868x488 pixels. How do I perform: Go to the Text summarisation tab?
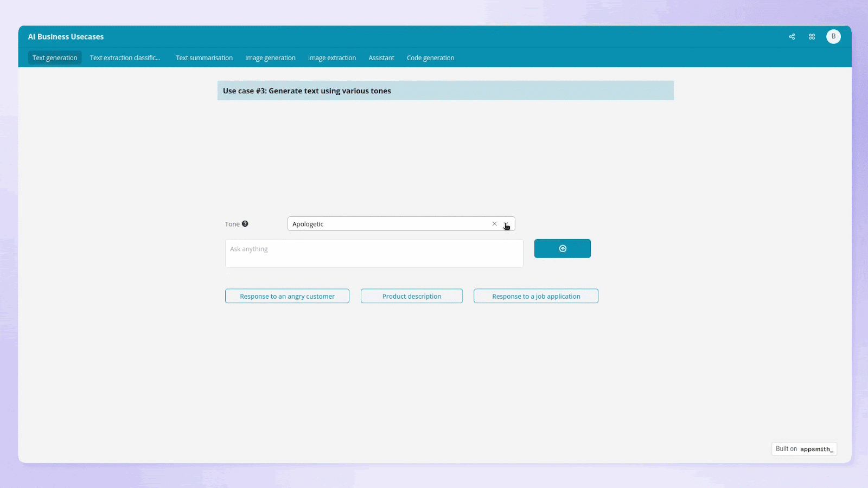[204, 58]
